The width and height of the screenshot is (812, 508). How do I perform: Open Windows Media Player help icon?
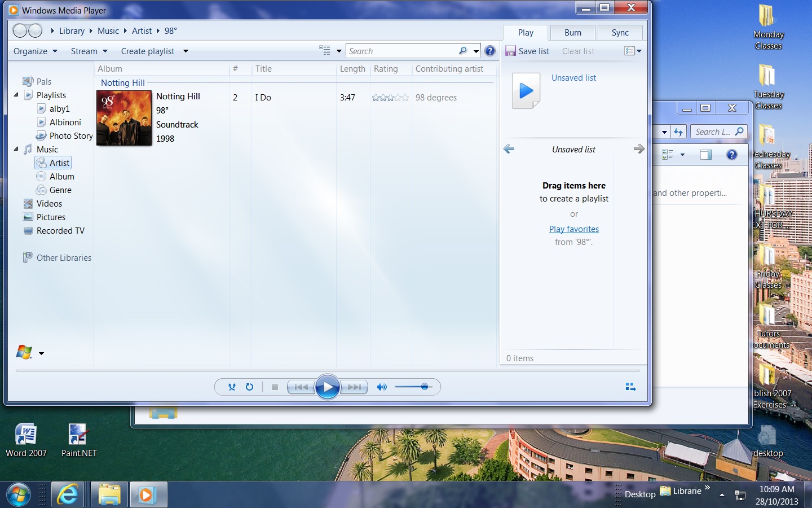[490, 51]
